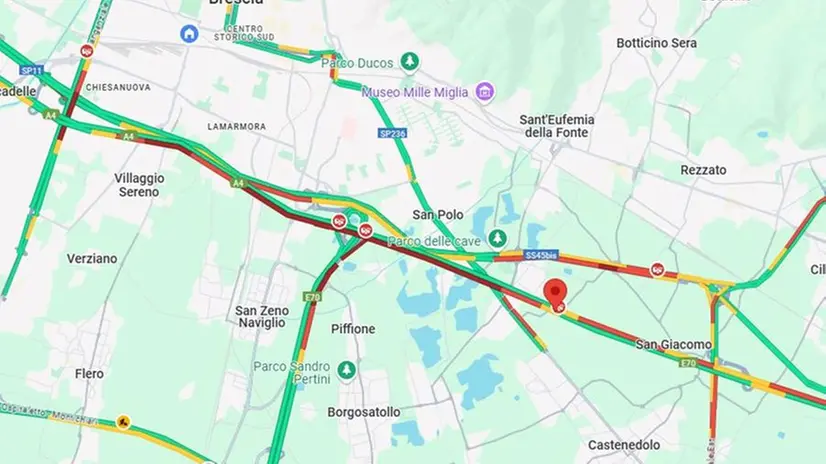Click the San Polo place label
This screenshot has width=826, height=464.
(438, 215)
